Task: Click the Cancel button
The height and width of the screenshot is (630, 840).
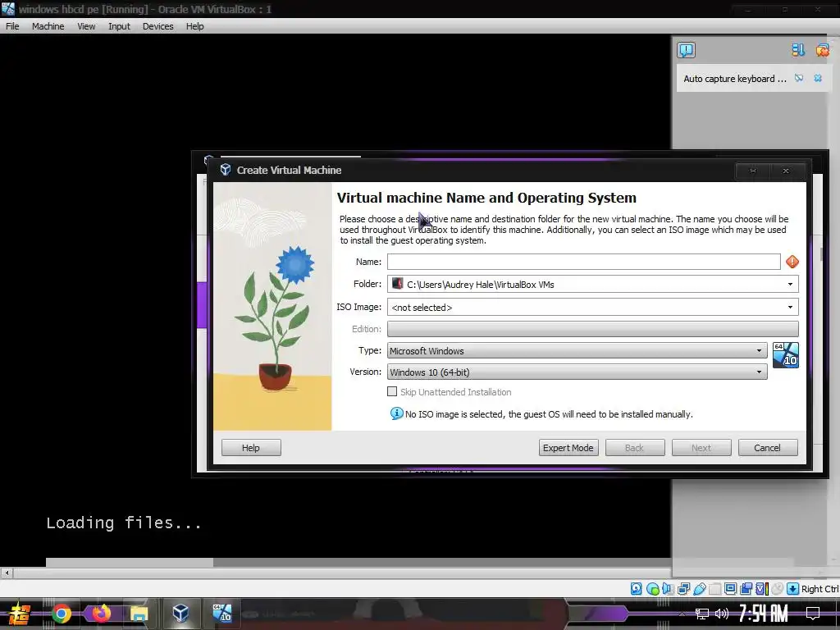Action: pos(767,447)
